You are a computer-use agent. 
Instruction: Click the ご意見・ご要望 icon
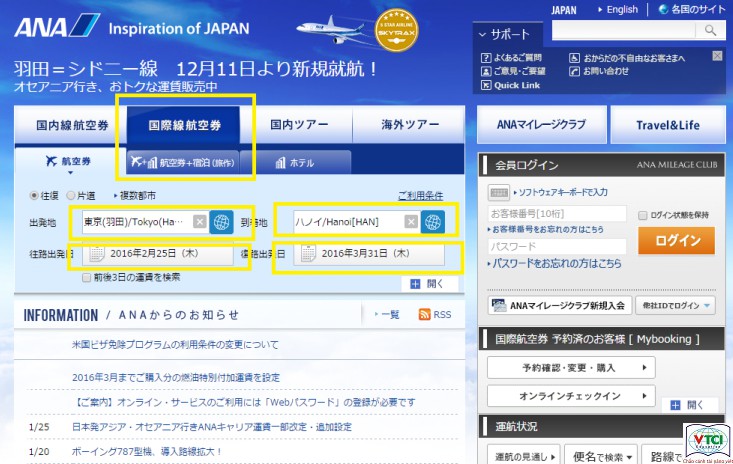486,71
